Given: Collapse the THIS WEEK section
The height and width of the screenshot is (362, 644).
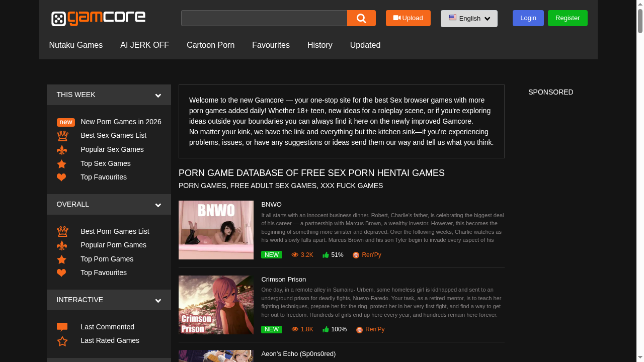Looking at the screenshot, I should tap(158, 95).
